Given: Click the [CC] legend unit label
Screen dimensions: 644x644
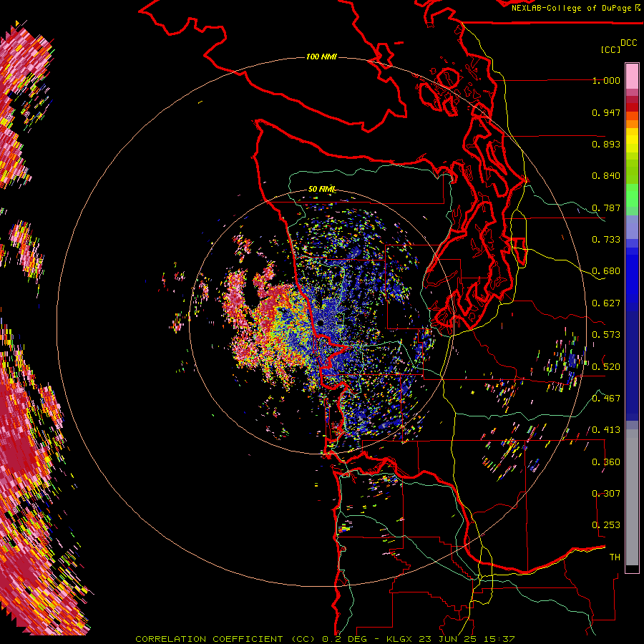Looking at the screenshot, I should pos(610,49).
